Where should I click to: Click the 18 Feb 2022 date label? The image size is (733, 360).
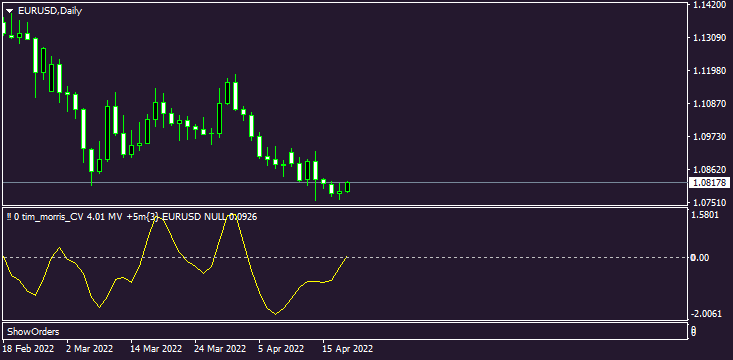29,349
